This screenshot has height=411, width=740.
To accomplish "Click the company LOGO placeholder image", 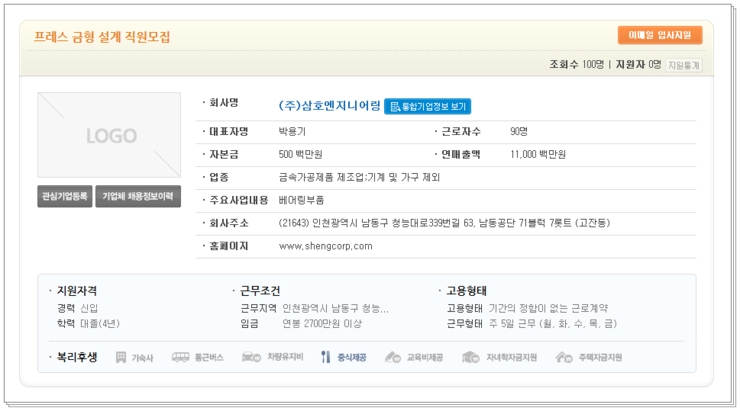I will click(x=109, y=135).
